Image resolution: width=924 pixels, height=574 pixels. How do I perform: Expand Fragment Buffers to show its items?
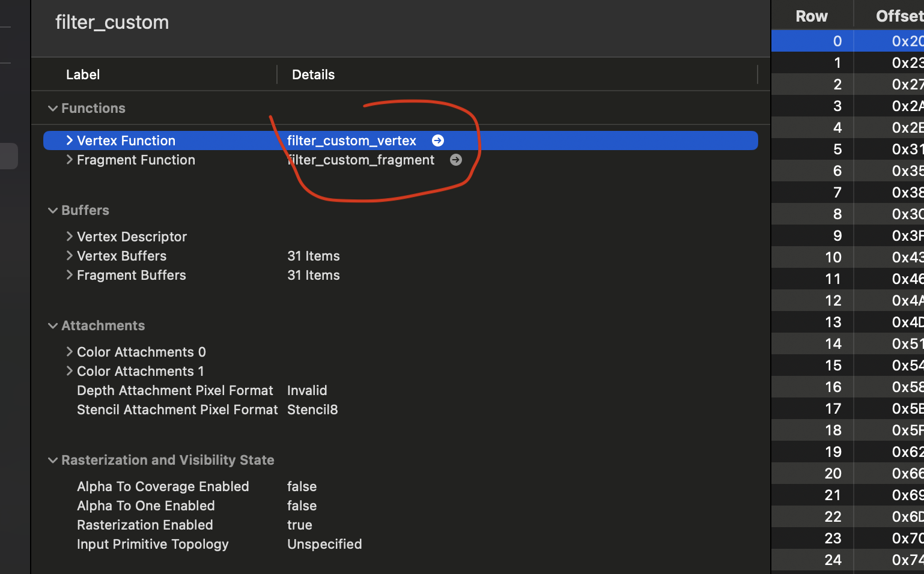click(x=70, y=275)
